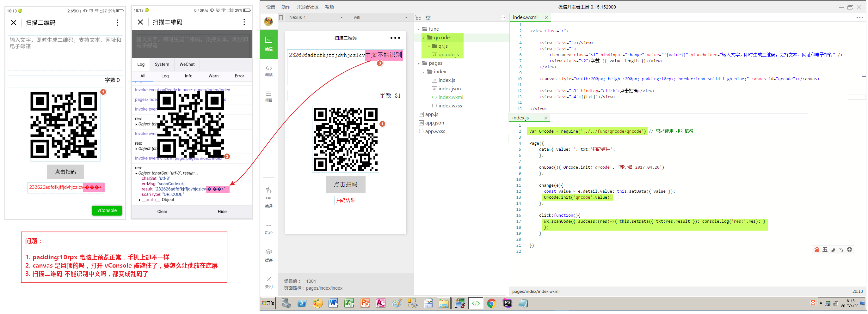Viewport: 868px width, 314px height.
Task: Click the IME toolbar gear settings icon
Action: [849, 250]
